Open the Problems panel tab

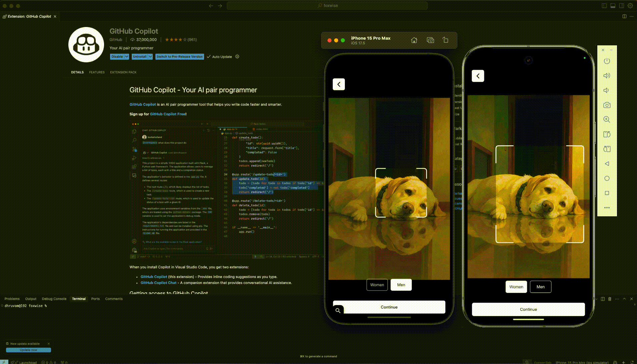click(x=12, y=299)
